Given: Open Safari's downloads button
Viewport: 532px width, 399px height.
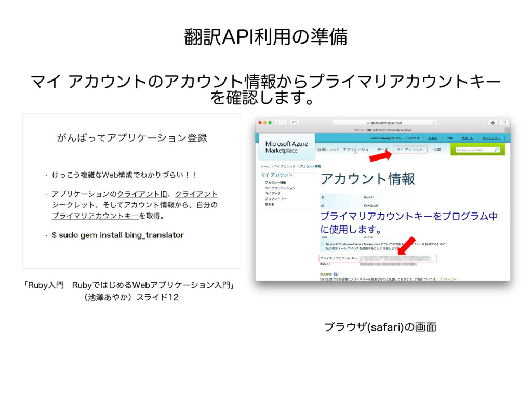Looking at the screenshot, I should 493,123.
